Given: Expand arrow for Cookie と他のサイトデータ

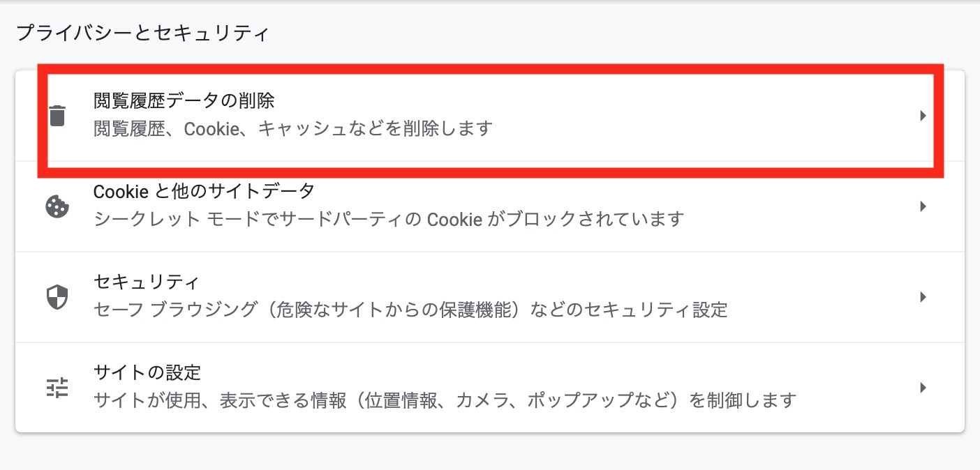Looking at the screenshot, I should pos(923,206).
